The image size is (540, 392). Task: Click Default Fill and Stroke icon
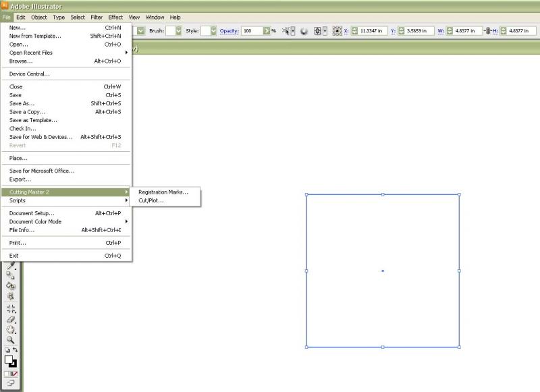(x=7, y=350)
